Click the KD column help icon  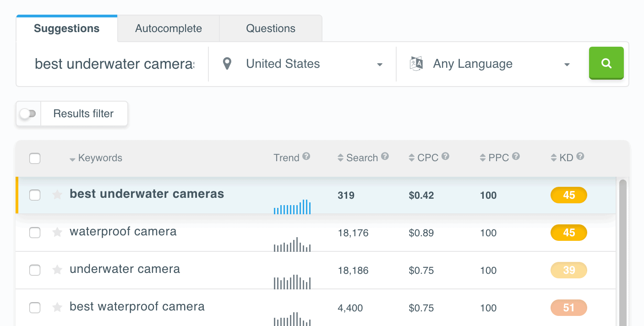[580, 156]
